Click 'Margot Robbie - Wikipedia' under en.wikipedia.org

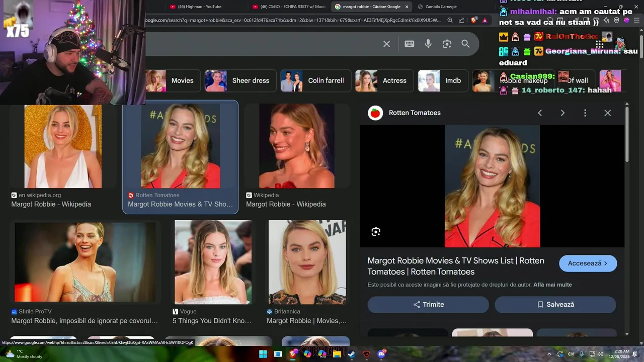pyautogui.click(x=51, y=204)
